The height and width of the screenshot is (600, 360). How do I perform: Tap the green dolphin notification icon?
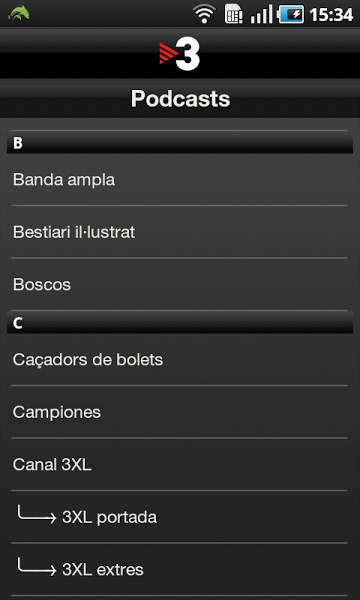coord(19,13)
